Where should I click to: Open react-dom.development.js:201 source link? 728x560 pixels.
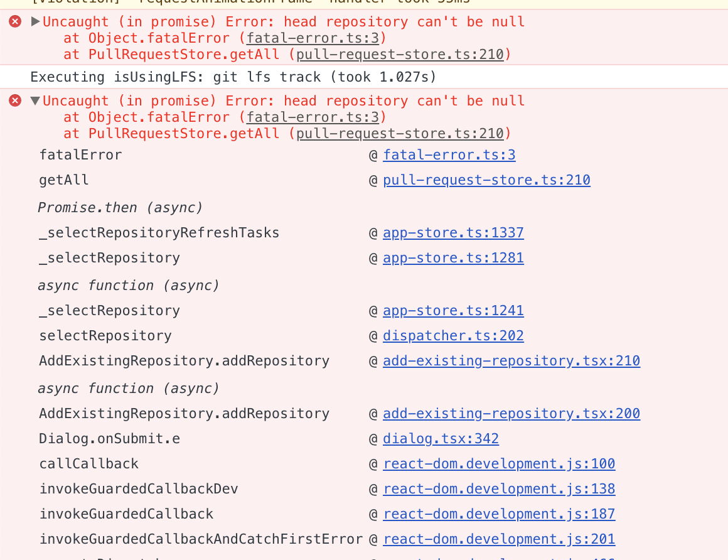(x=499, y=539)
